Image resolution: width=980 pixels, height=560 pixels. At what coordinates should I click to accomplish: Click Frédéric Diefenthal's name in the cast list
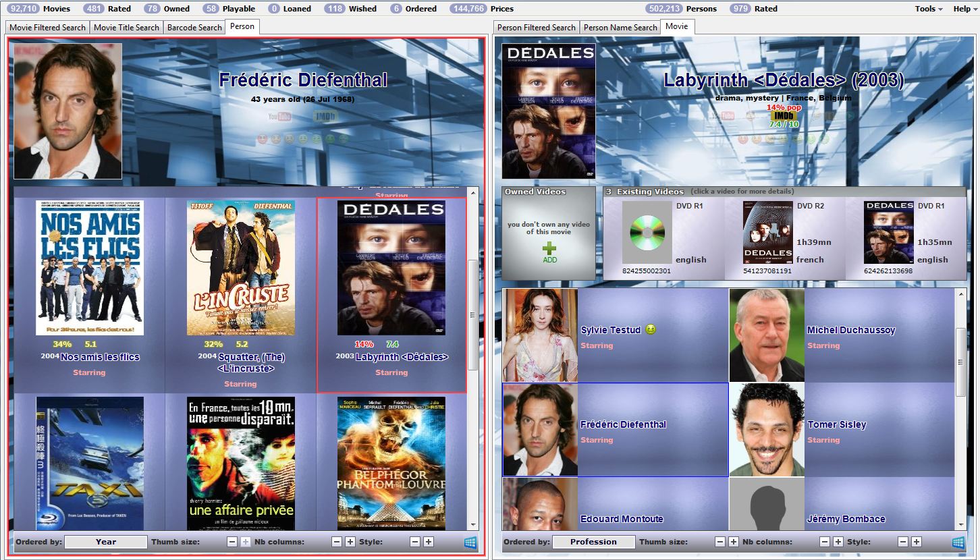click(623, 424)
